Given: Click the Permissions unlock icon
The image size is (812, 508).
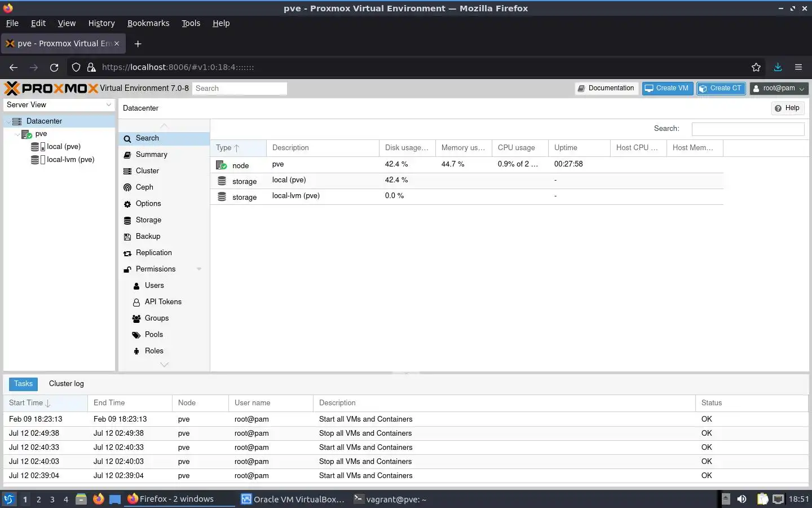Looking at the screenshot, I should click(127, 269).
